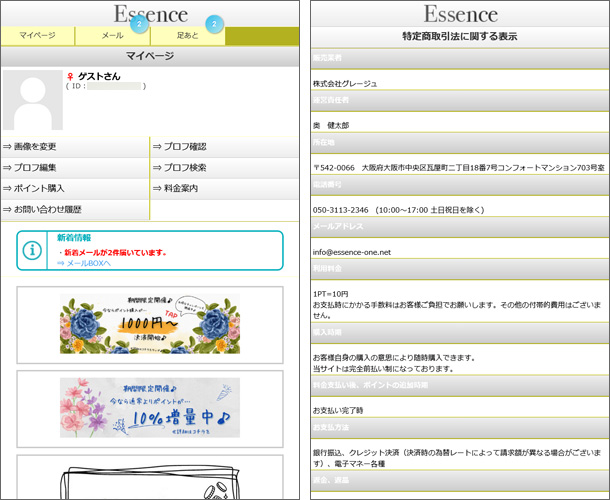Screen dimensions: 610x500
Task: Tap the 10%増量中 points campaign banner
Action: (x=149, y=407)
